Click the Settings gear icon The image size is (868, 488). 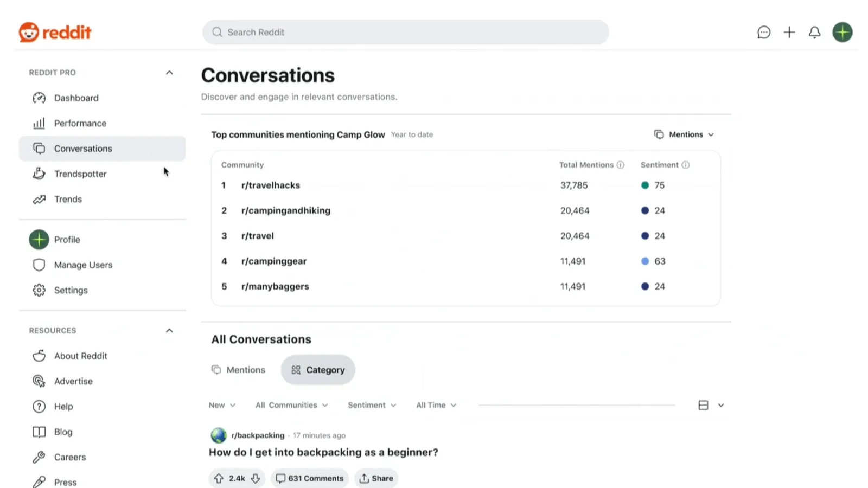tap(39, 290)
